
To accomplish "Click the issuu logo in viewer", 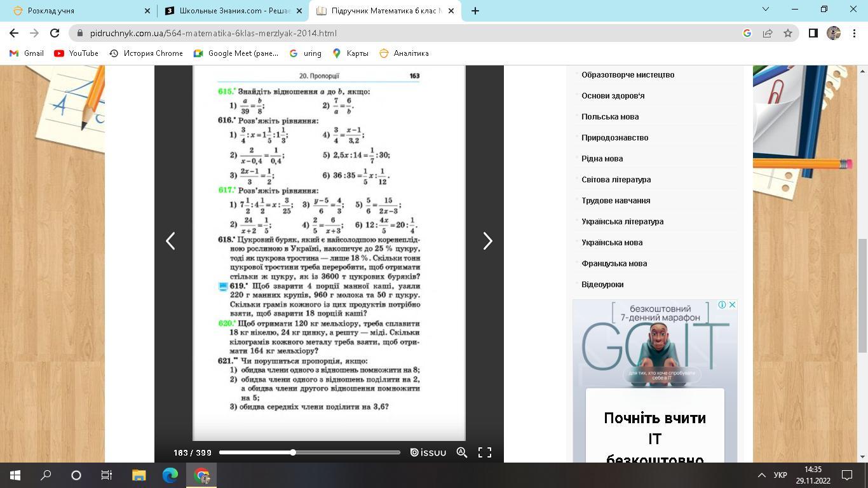I will point(428,452).
